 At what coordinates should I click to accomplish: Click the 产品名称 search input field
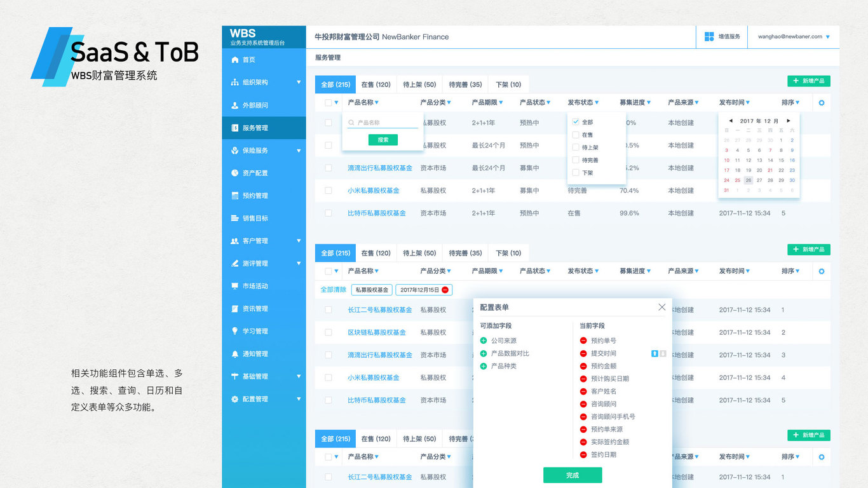383,123
